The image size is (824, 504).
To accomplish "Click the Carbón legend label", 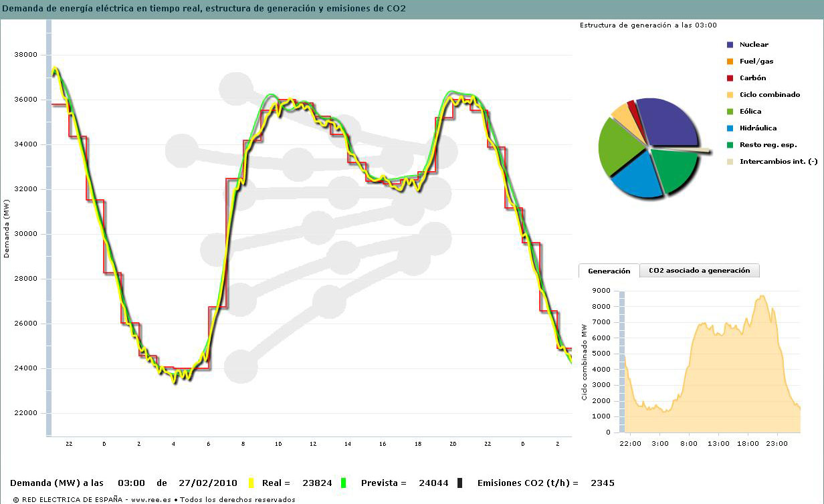I will pos(752,78).
